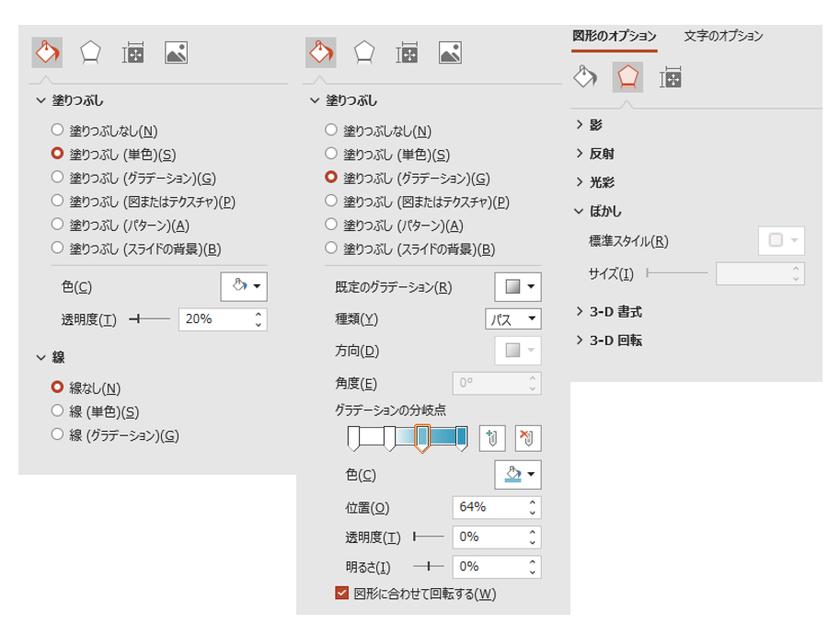Image resolution: width=840 pixels, height=624 pixels.
Task: Click the 色 paint bucket beside the 20% transparency field
Action: click(244, 287)
